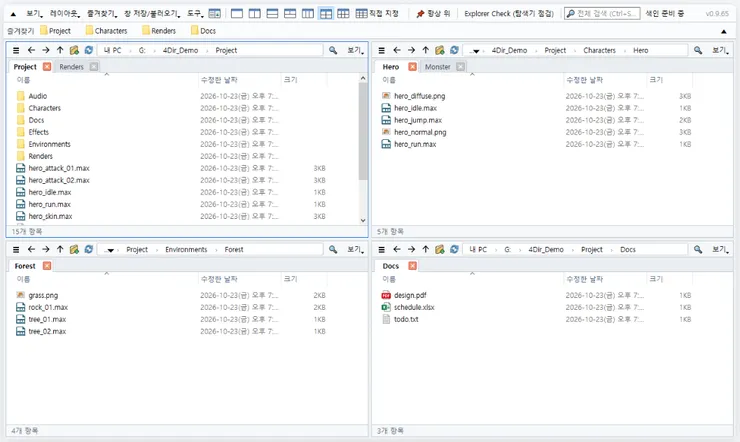Open 보기 dropdown in Hero pane
Image resolution: width=740 pixels, height=442 pixels.
(x=721, y=50)
